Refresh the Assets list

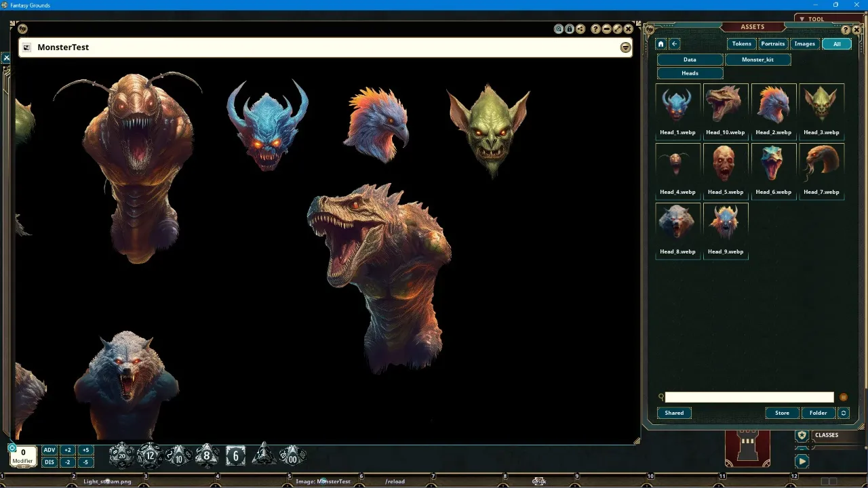click(x=844, y=413)
